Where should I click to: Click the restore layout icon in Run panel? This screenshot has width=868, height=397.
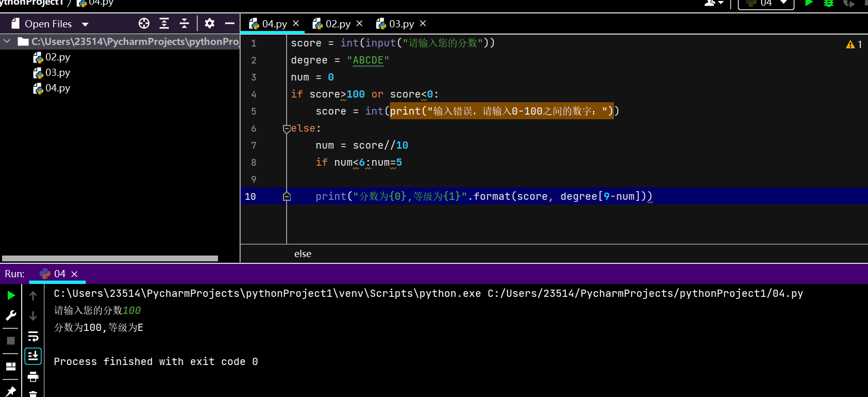pos(11,367)
